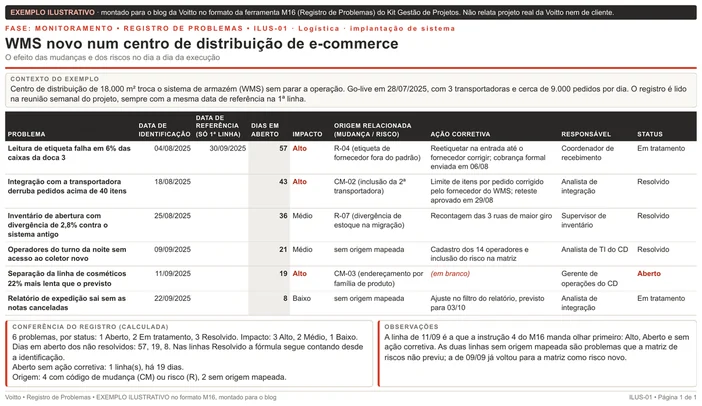The height and width of the screenshot is (406, 702).
Task: Click the "STATUS" column header
Action: 650,134
